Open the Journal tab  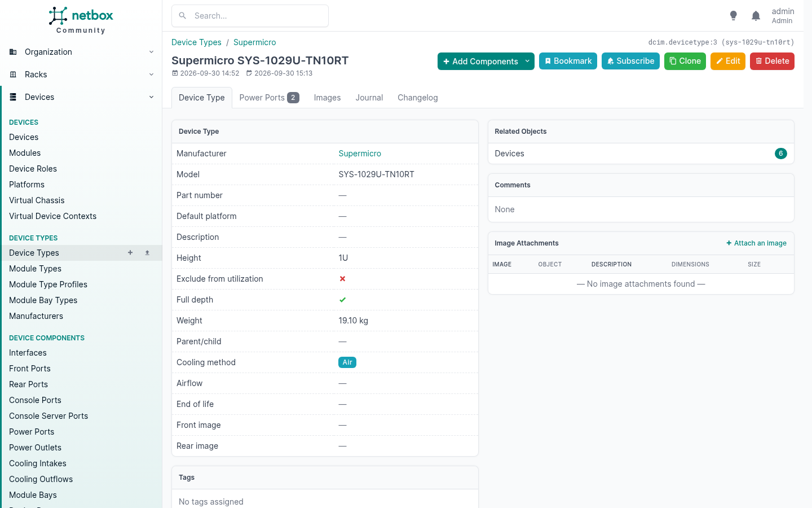pos(369,98)
